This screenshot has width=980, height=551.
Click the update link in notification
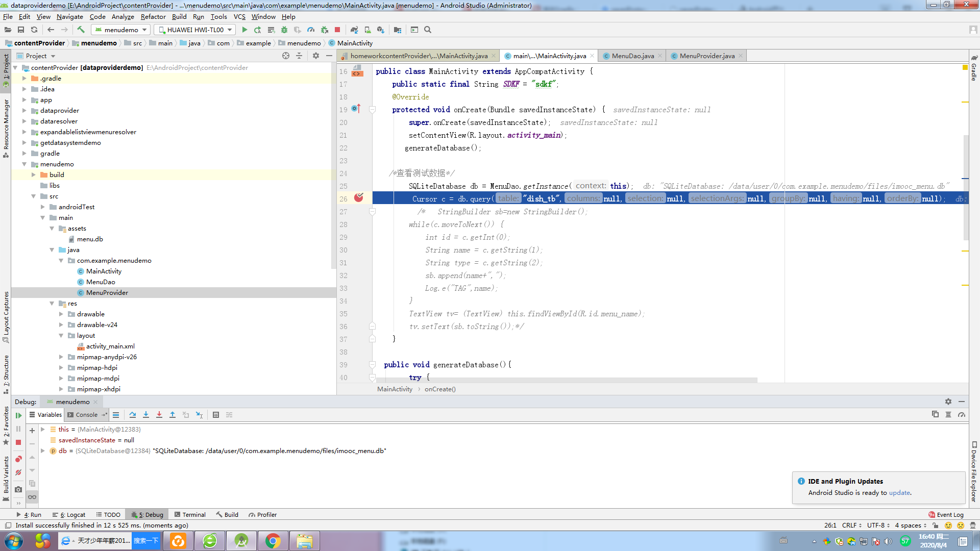(x=899, y=493)
